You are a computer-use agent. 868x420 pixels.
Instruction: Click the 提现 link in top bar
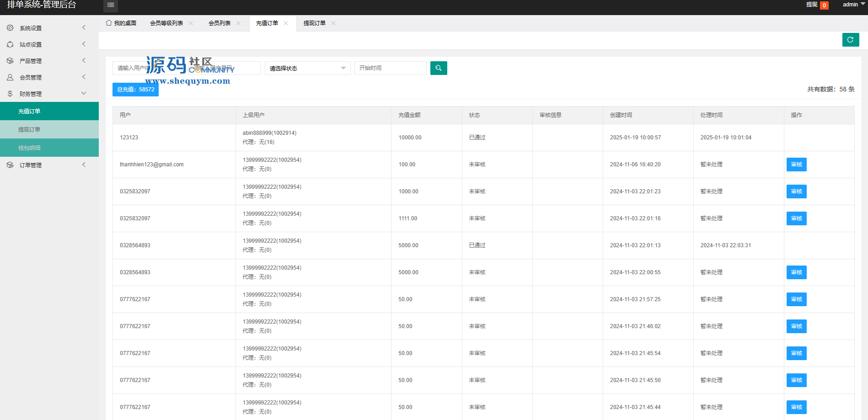(812, 5)
